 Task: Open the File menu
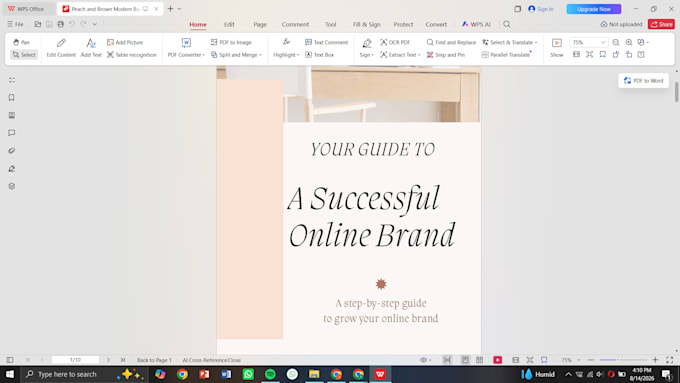[16, 24]
